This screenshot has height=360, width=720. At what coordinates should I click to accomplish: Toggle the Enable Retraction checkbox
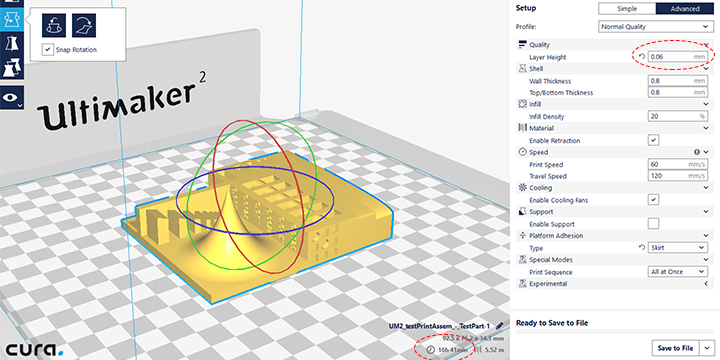(653, 140)
